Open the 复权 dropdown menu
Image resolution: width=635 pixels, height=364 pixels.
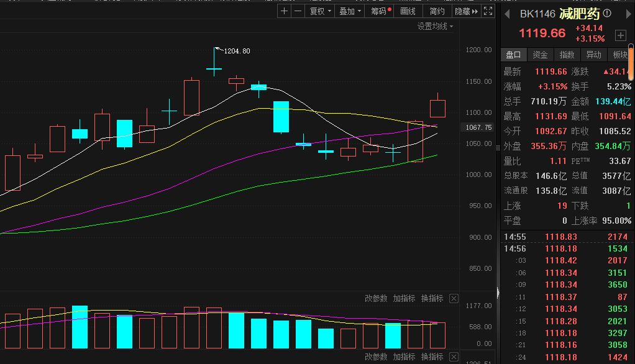pos(320,11)
